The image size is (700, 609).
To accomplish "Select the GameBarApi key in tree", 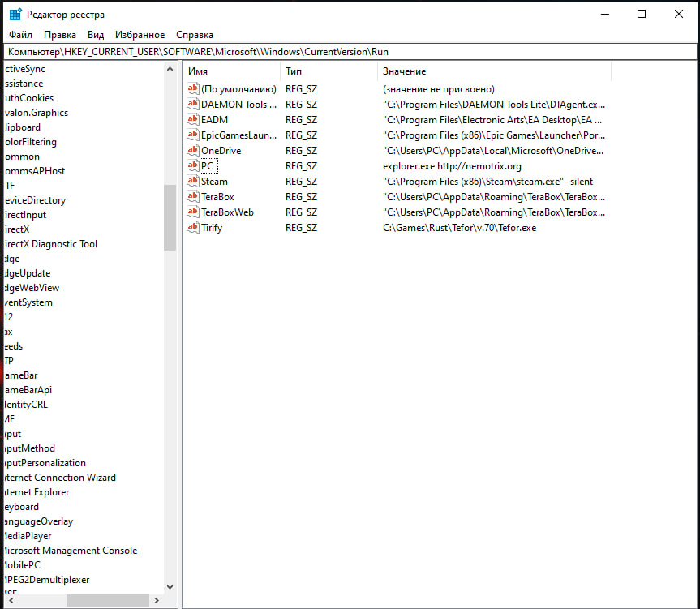I will [x=28, y=390].
